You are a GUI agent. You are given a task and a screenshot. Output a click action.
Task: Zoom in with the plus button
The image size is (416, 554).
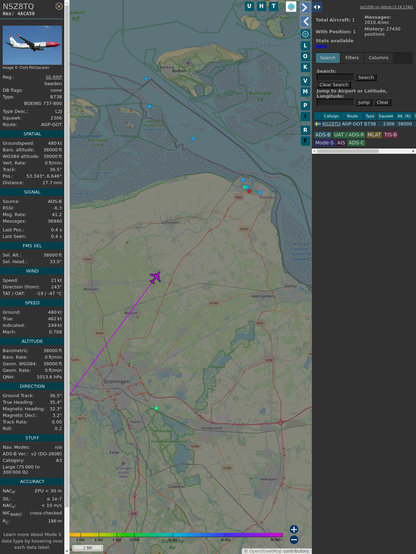[294, 529]
